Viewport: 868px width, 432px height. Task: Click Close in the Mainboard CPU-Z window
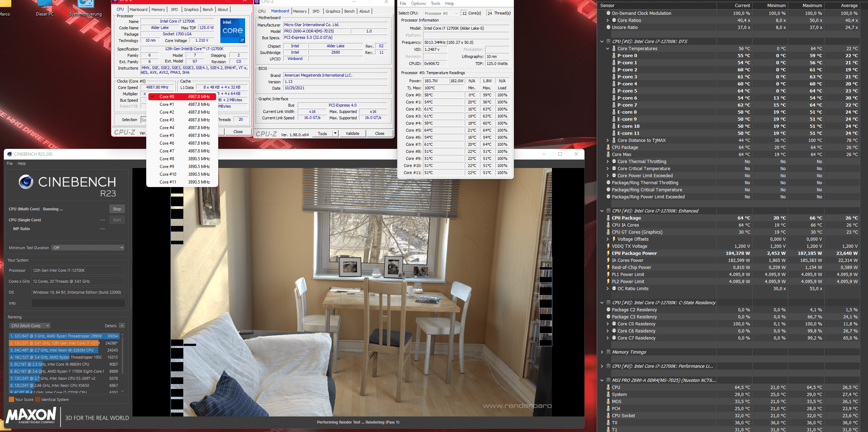point(380,133)
